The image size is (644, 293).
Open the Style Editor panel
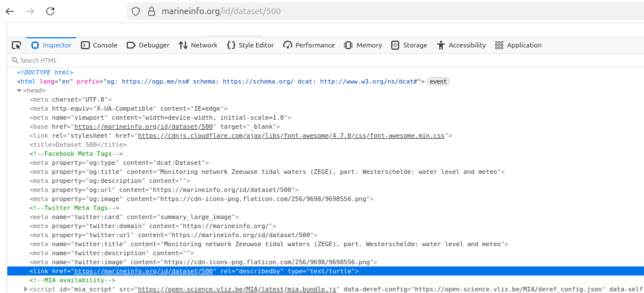[250, 45]
